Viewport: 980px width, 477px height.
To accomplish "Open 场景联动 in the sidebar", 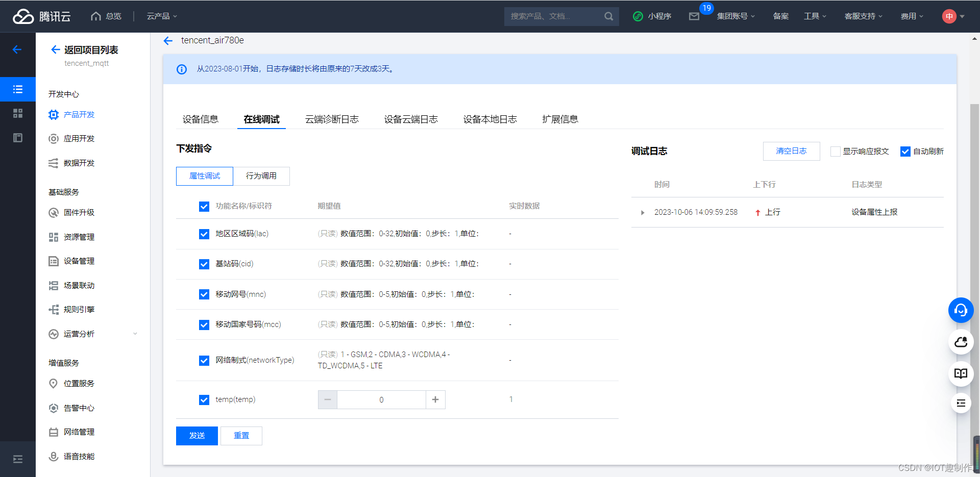I will [x=71, y=286].
